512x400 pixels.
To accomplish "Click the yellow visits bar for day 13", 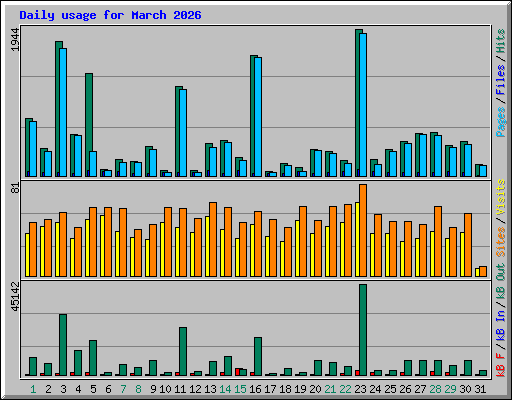I will (207, 246).
